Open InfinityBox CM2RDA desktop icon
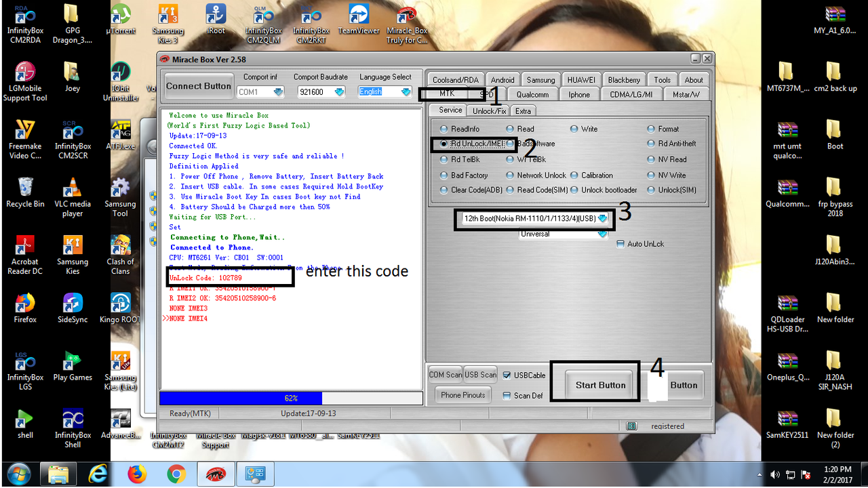Screen dimensions: 868x488 click(26, 24)
